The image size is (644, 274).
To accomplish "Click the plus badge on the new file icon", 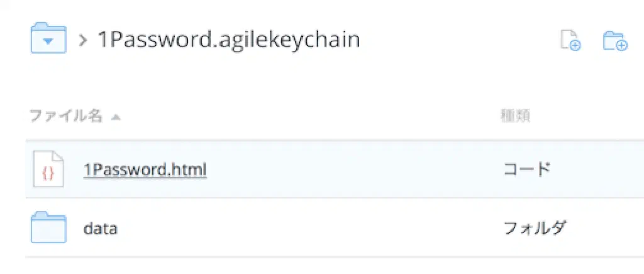I will 575,45.
